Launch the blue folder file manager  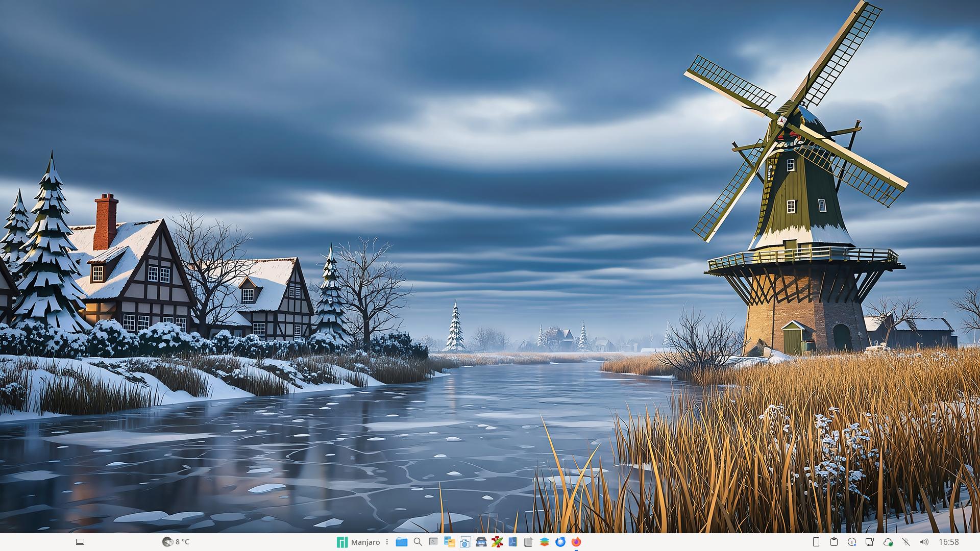(x=402, y=542)
